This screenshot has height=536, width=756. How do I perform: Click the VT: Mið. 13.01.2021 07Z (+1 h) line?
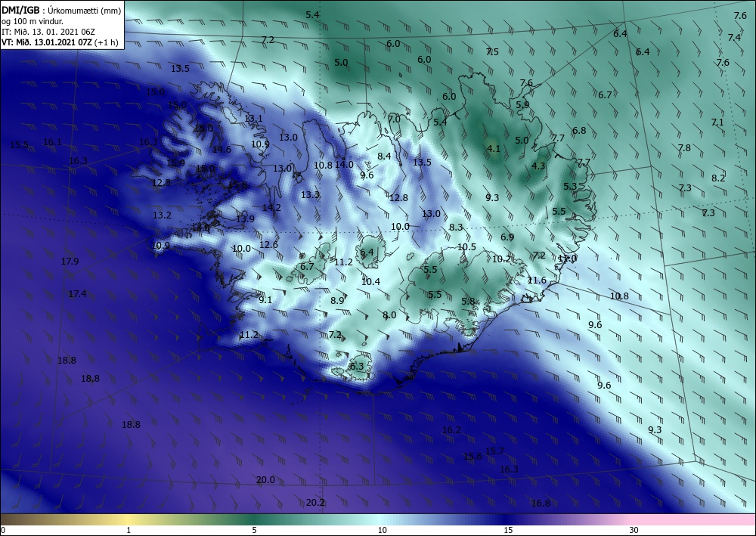pyautogui.click(x=60, y=42)
